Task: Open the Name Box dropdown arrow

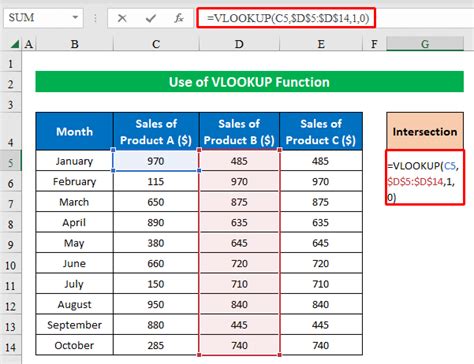Action: (x=75, y=17)
